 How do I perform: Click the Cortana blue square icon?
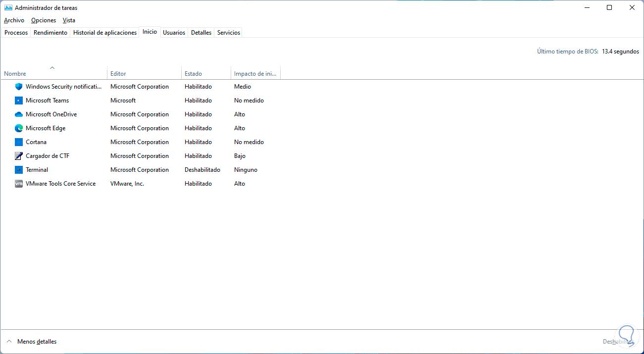19,142
